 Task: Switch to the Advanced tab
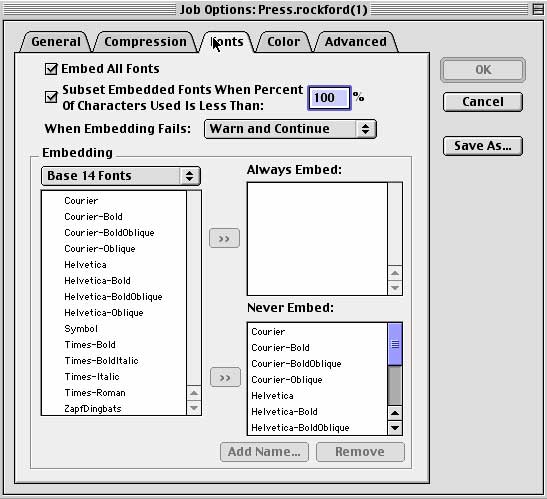[x=355, y=42]
